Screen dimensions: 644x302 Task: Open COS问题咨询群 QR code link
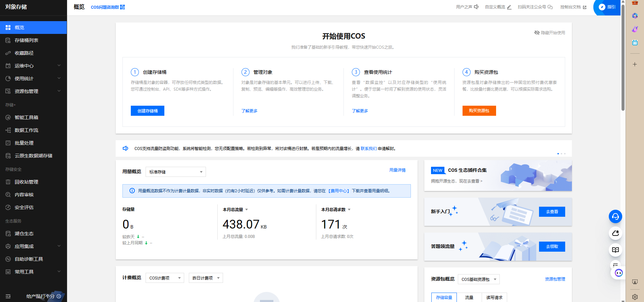point(108,7)
